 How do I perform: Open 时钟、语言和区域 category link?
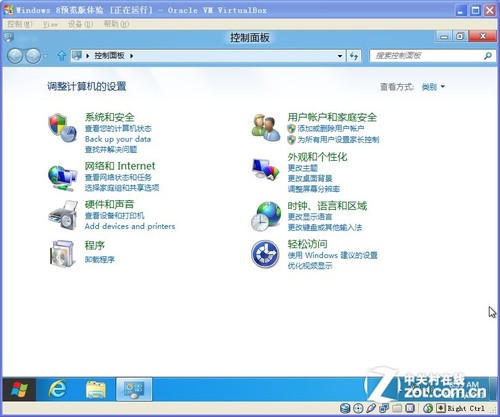coord(327,206)
